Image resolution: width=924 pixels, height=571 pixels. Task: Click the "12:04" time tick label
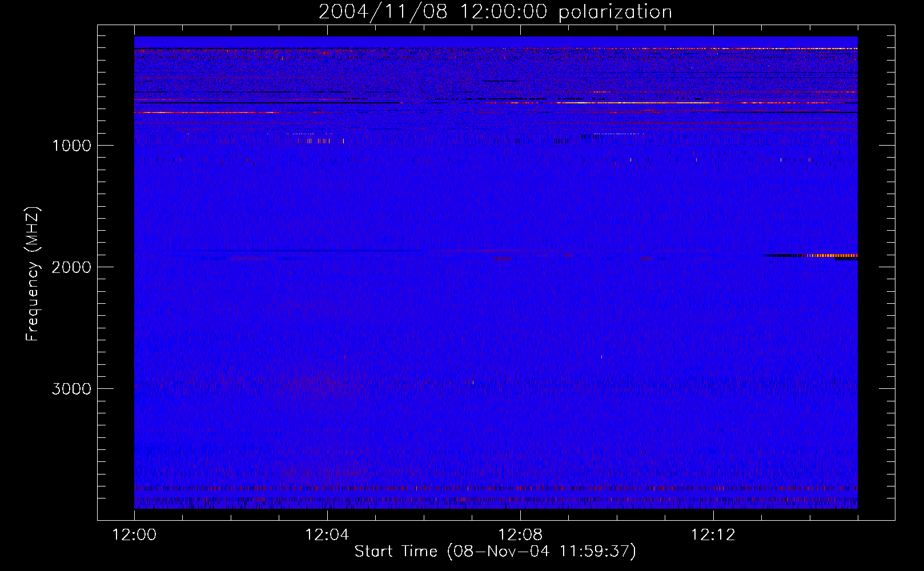(x=327, y=535)
